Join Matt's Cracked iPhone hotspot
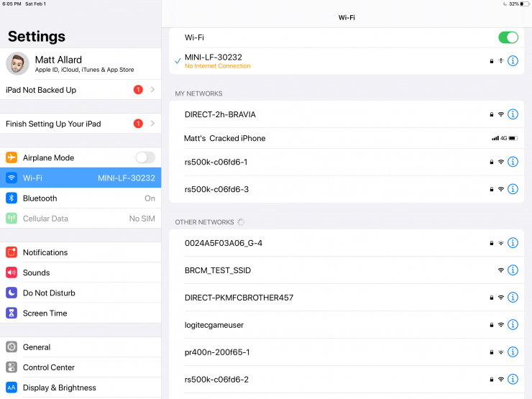The width and height of the screenshot is (532, 399). [x=225, y=138]
